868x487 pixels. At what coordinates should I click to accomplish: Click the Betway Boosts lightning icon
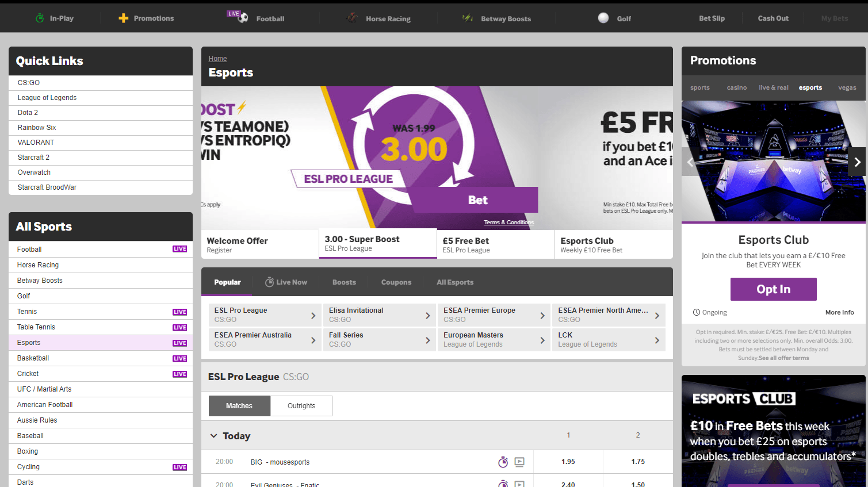tap(468, 18)
